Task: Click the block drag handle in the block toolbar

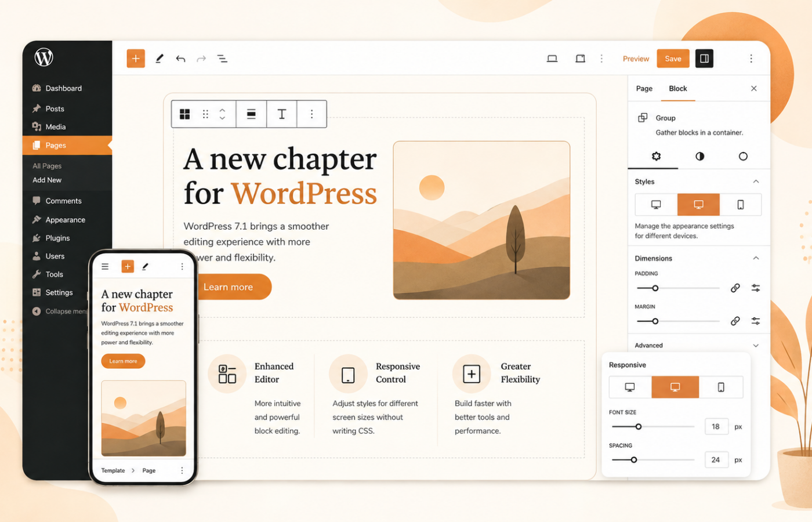Action: 205,114
